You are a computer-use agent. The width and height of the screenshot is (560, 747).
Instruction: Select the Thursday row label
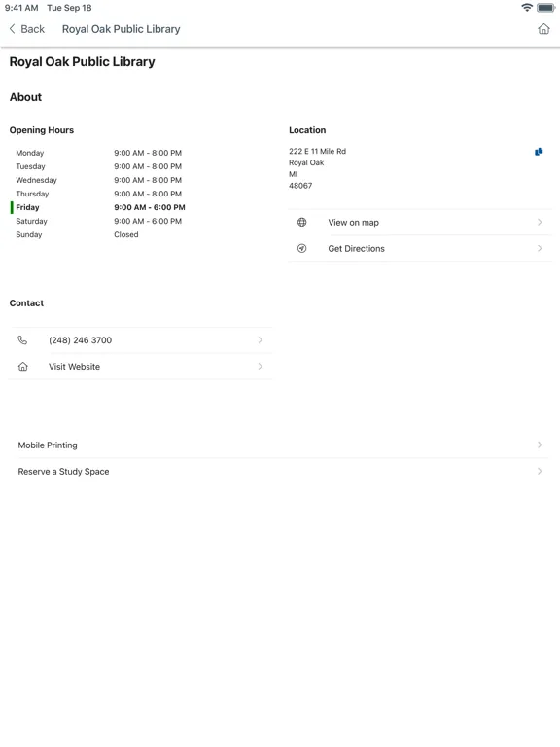pos(32,194)
